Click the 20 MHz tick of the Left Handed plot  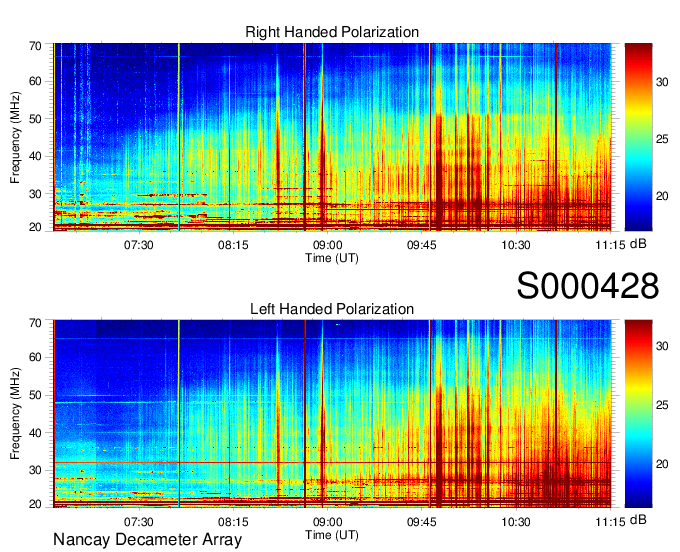click(x=35, y=504)
